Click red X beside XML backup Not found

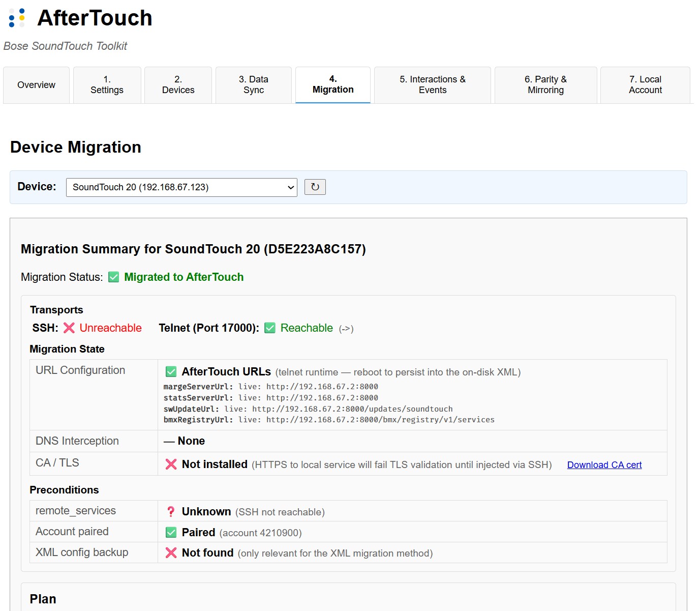click(x=171, y=553)
